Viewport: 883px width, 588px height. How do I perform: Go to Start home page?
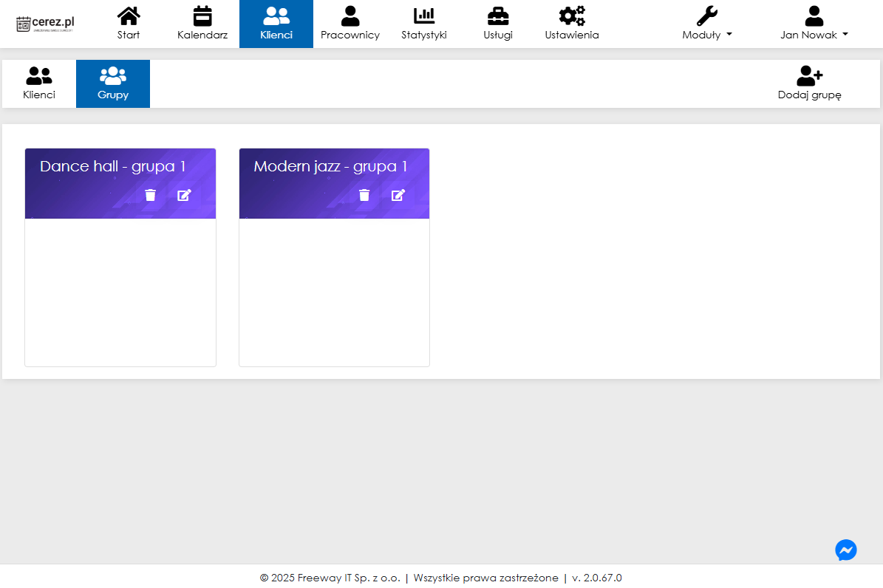(129, 24)
